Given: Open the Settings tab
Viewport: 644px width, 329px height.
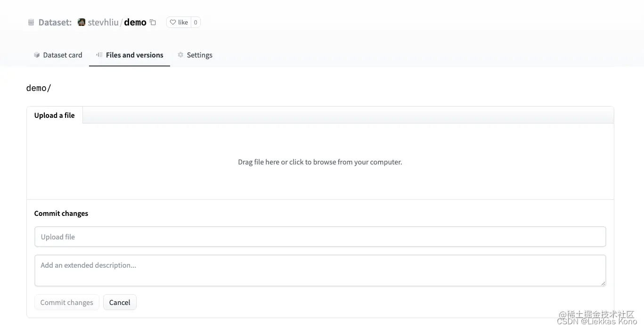Looking at the screenshot, I should 195,55.
